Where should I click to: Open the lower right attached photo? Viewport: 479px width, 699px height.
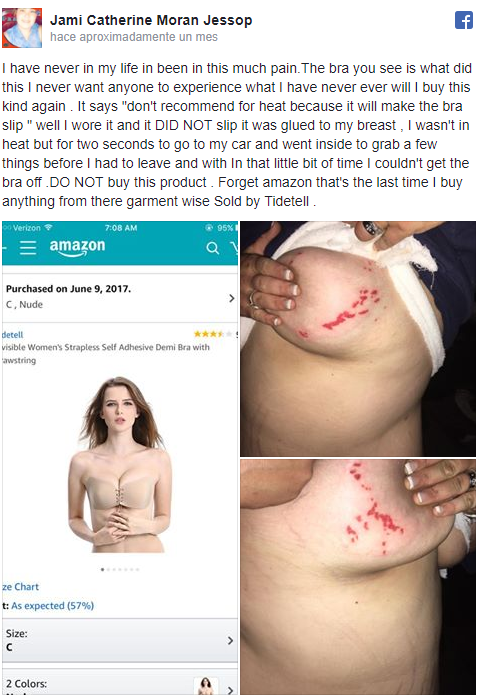358,577
